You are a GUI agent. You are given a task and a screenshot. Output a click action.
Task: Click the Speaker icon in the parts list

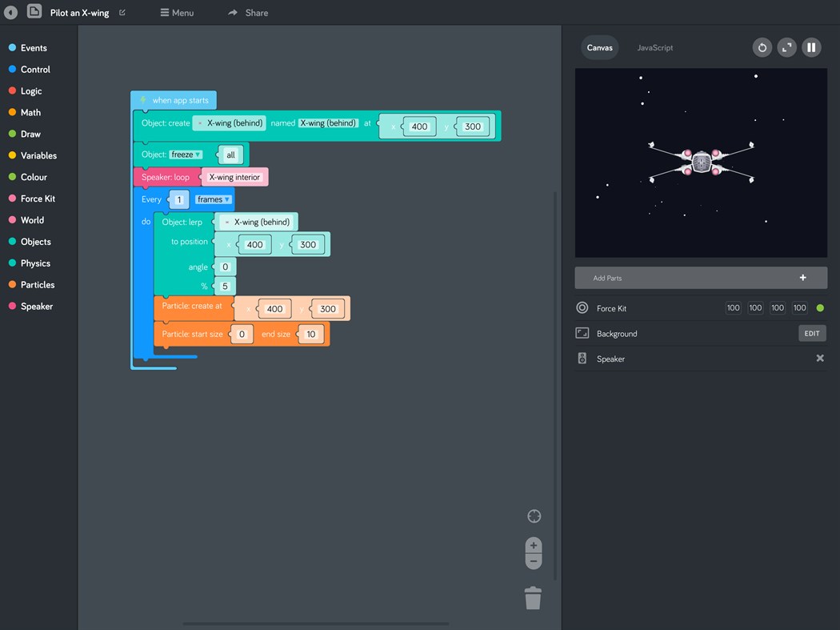point(582,358)
